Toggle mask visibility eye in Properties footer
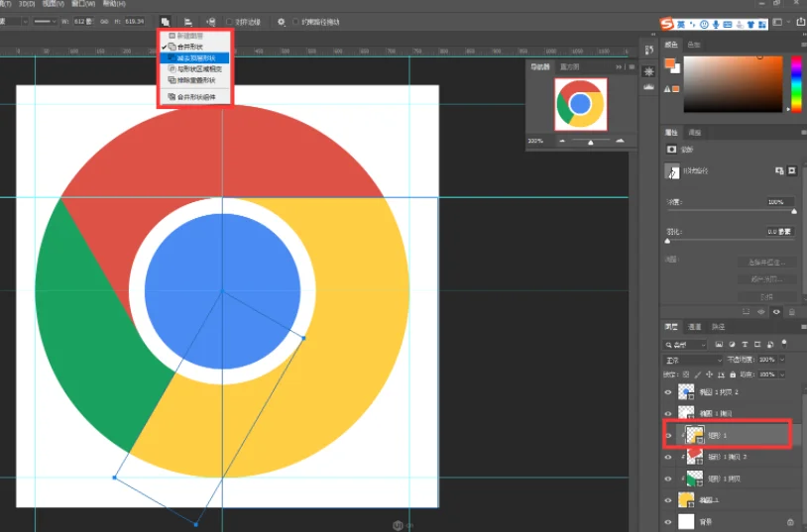The width and height of the screenshot is (807, 532). coord(776,312)
